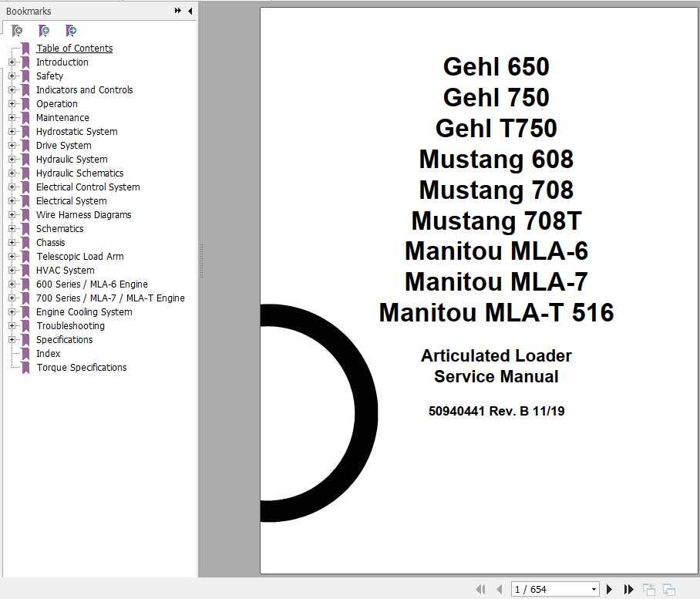Select the Indicators and Controls bookmark
This screenshot has width=700, height=599.
click(84, 89)
